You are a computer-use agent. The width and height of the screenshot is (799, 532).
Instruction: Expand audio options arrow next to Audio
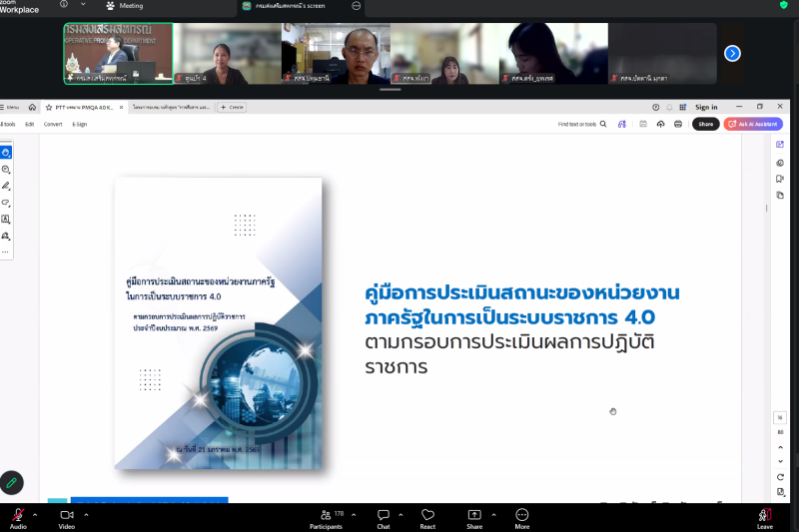35,514
